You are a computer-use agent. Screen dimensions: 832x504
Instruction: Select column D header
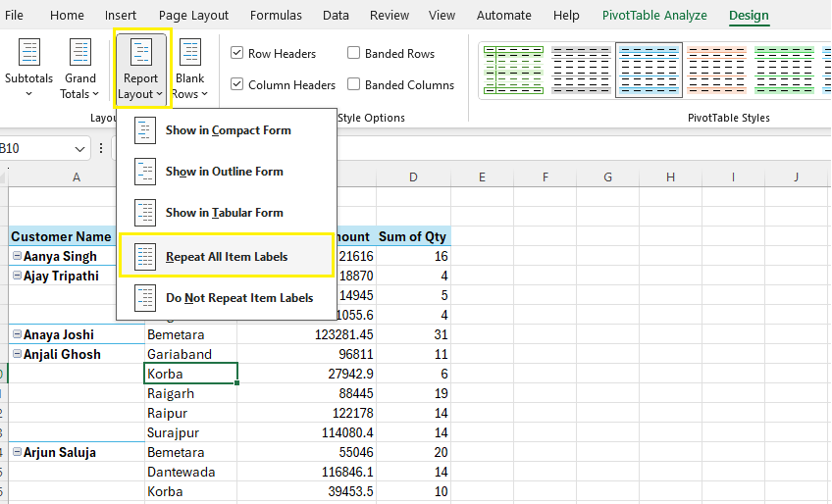coord(413,177)
